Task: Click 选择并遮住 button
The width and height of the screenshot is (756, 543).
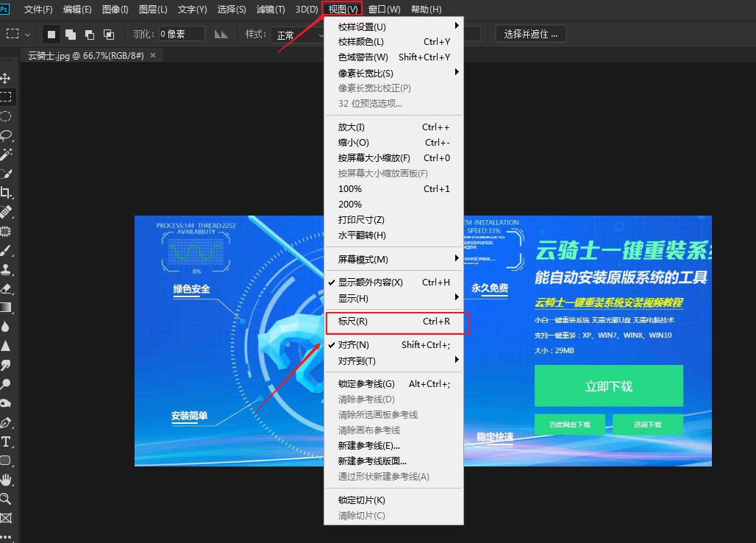Action: coord(531,35)
